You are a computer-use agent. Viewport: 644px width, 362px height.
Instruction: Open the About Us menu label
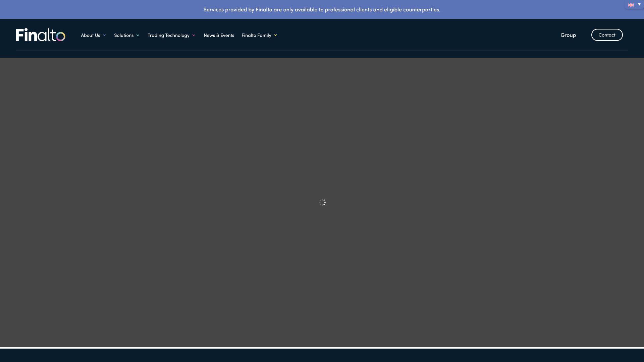[90, 35]
